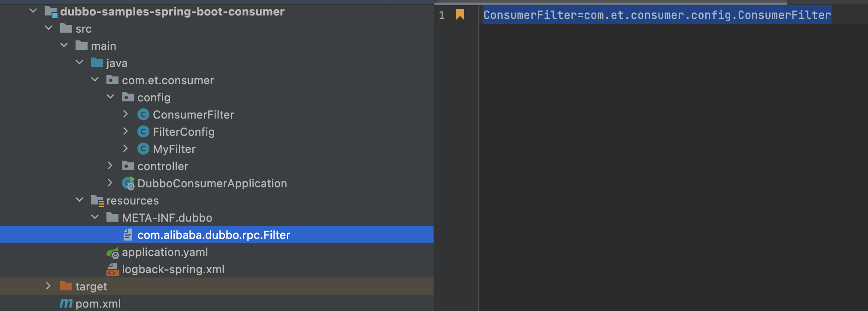Screen dimensions: 868x311
Task: Select the java source folder
Action: click(x=116, y=63)
